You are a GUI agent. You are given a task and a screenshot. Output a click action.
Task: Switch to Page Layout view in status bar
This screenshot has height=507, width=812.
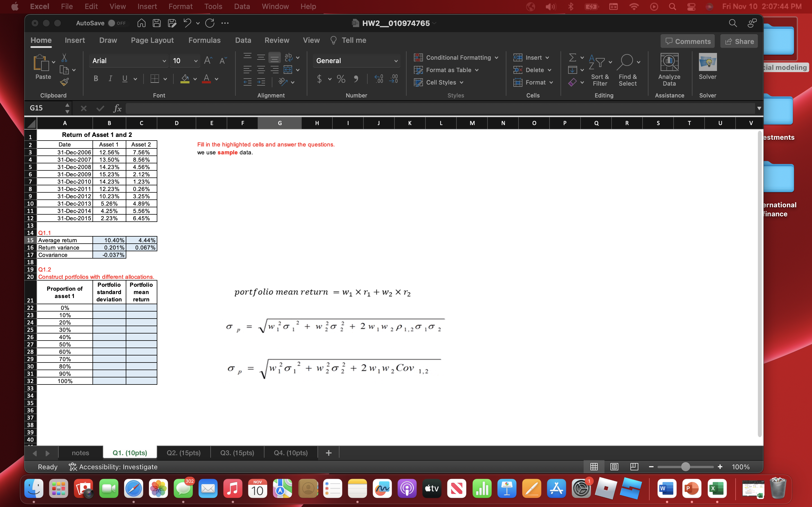[x=614, y=467]
